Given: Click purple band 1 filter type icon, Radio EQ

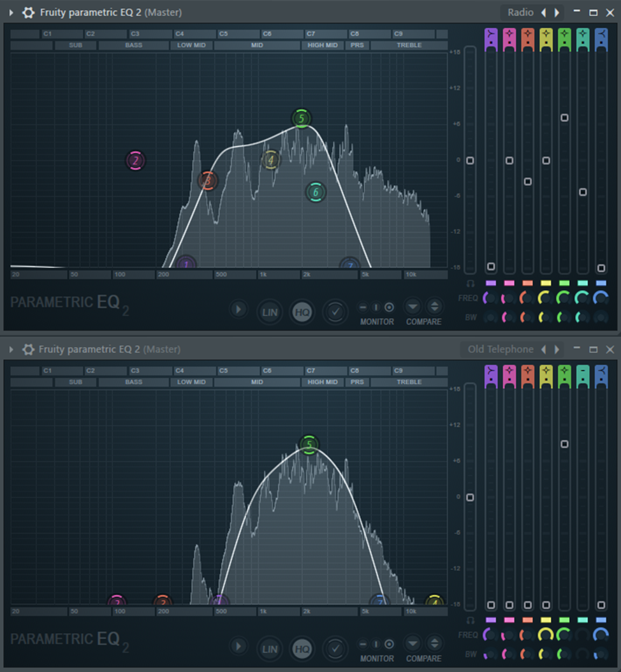Looking at the screenshot, I should tap(490, 37).
